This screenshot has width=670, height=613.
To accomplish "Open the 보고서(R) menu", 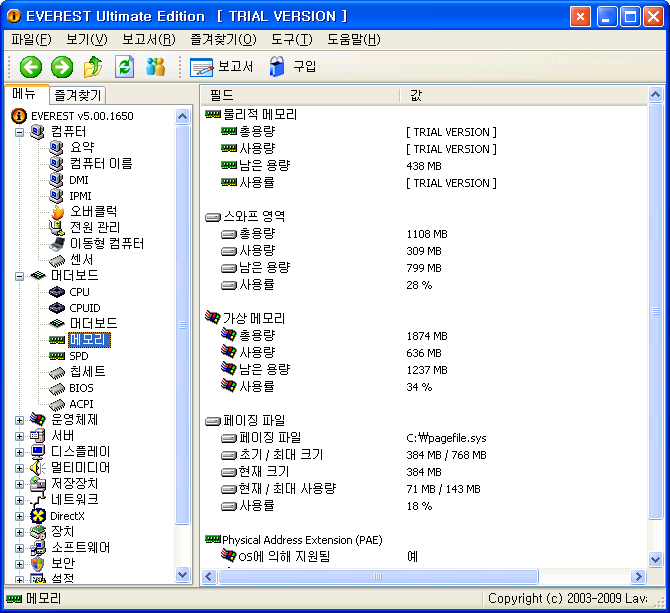I will coord(149,40).
